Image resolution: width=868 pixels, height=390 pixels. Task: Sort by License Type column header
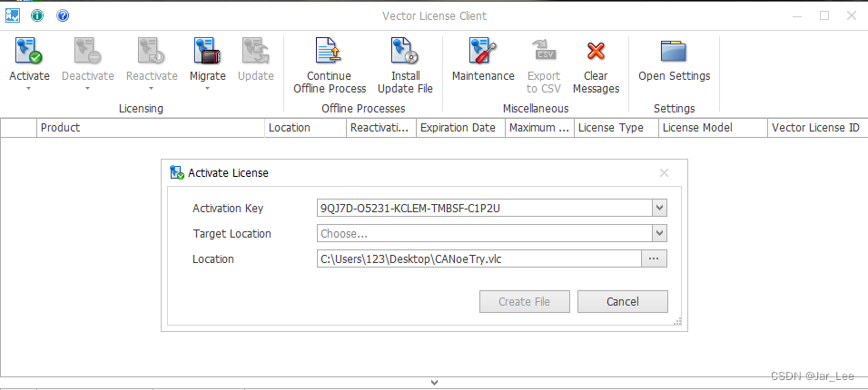616,128
